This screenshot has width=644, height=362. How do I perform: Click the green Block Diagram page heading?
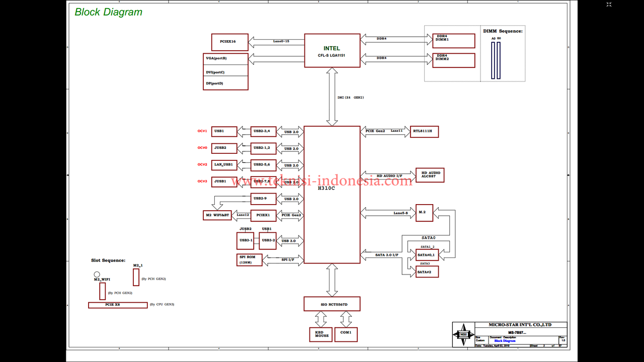click(x=108, y=12)
